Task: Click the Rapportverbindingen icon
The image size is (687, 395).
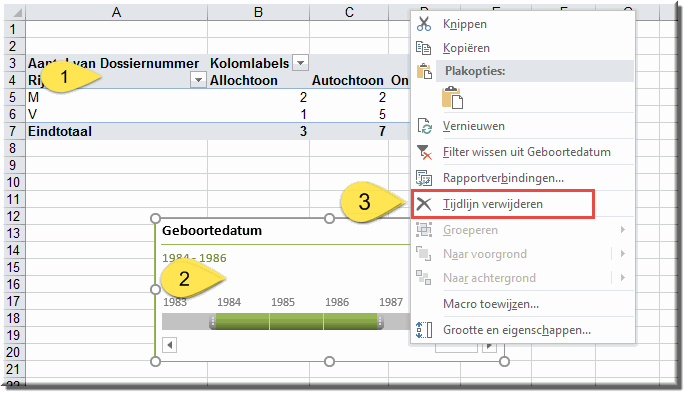Action: 424,178
